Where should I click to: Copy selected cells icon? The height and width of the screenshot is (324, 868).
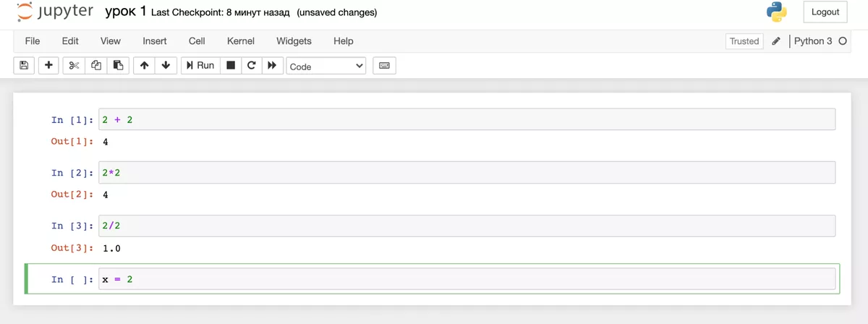(96, 66)
